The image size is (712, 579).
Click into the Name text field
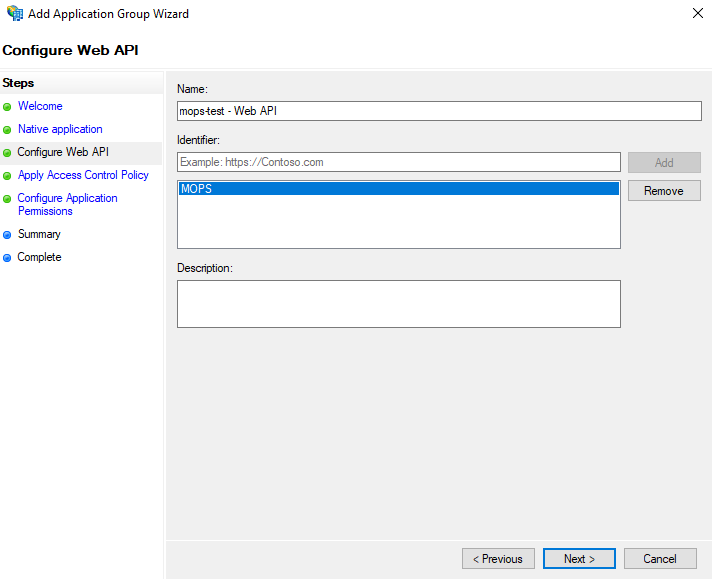pos(439,111)
